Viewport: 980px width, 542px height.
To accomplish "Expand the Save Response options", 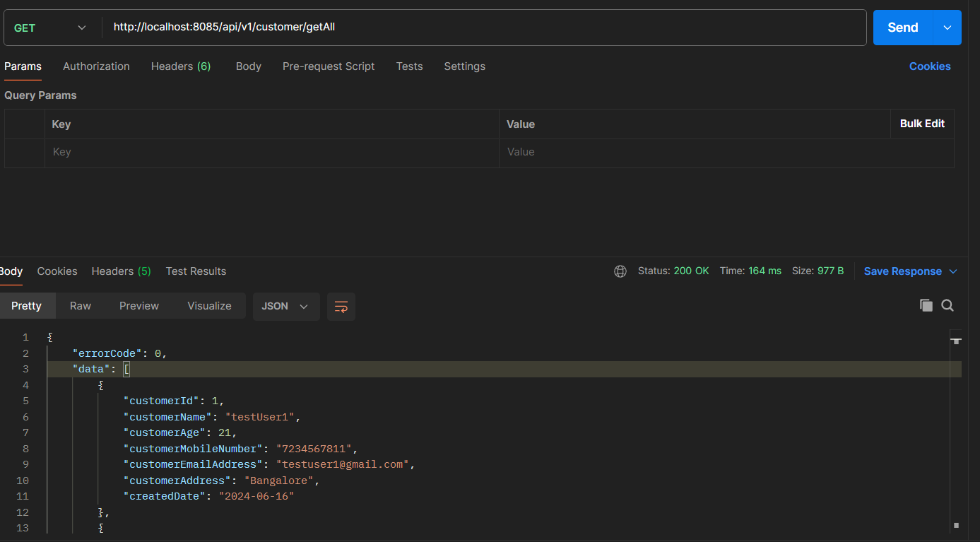I will tap(952, 271).
